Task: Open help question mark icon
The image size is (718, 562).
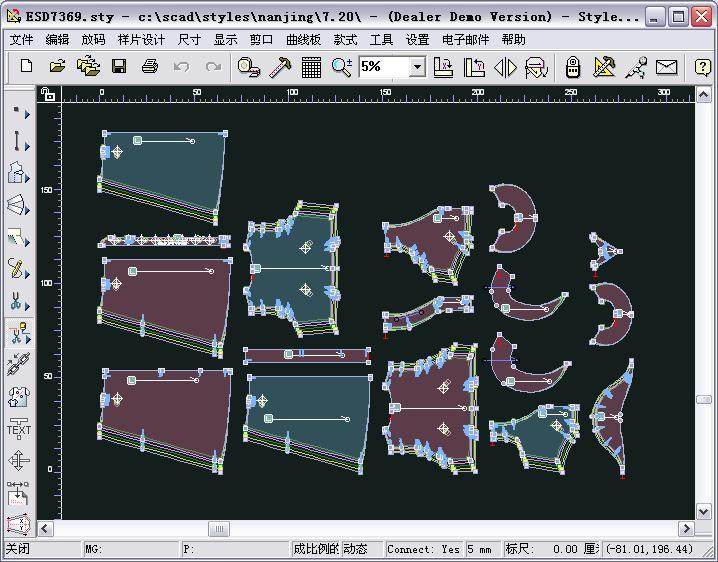Action: [x=702, y=67]
